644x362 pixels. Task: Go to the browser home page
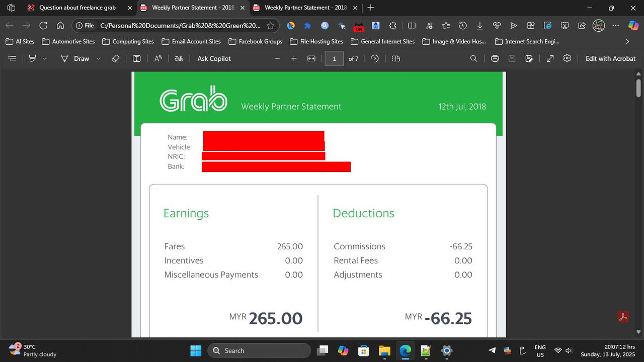click(60, 26)
